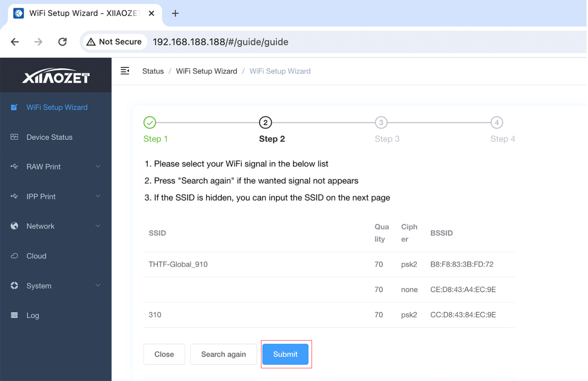The width and height of the screenshot is (588, 381).
Task: Open the WiFi Setup Wizard sidebar icon
Action: (x=14, y=107)
